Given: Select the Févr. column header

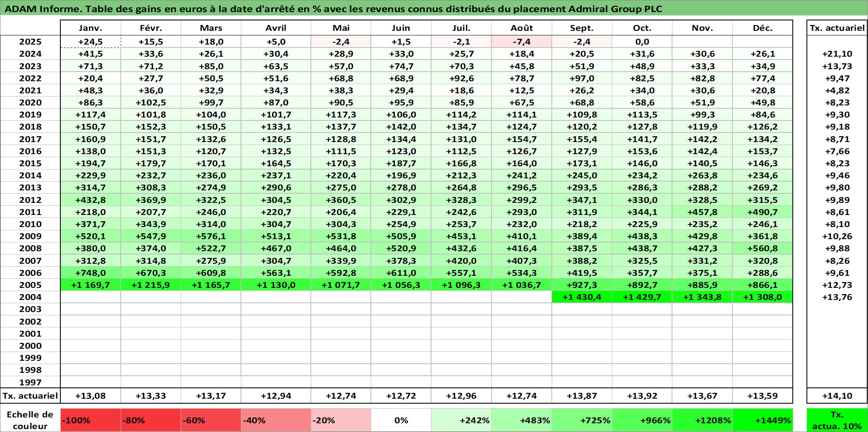Looking at the screenshot, I should point(151,28).
